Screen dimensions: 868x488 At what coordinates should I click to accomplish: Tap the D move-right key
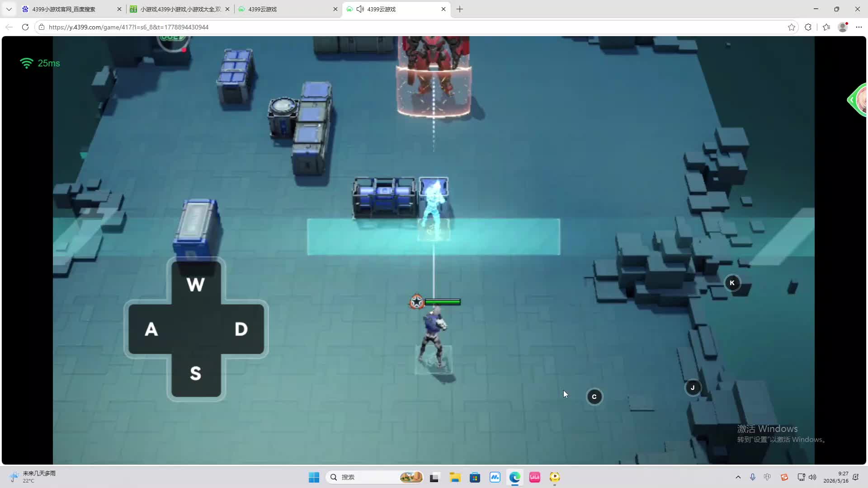point(241,329)
